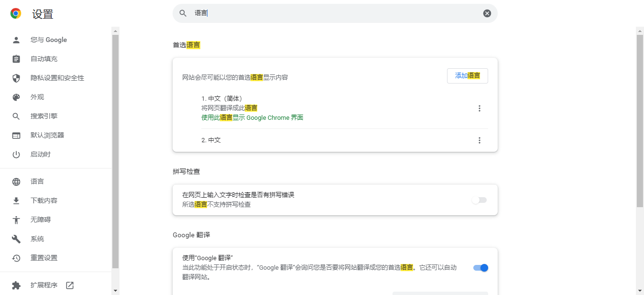Open 重置设置 in the sidebar

(44, 258)
